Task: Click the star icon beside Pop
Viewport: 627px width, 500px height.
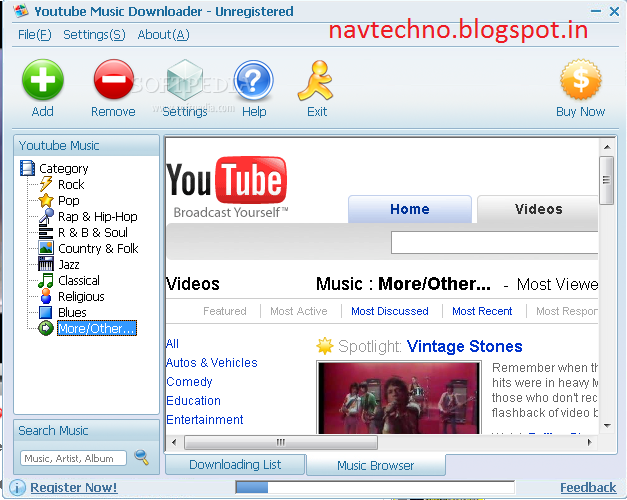Action: (46, 200)
